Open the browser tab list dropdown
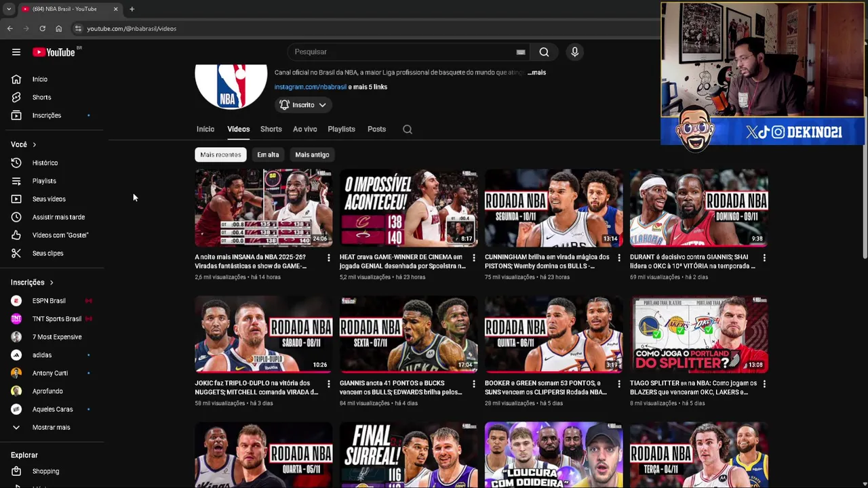The height and width of the screenshot is (488, 868). pos(8,9)
